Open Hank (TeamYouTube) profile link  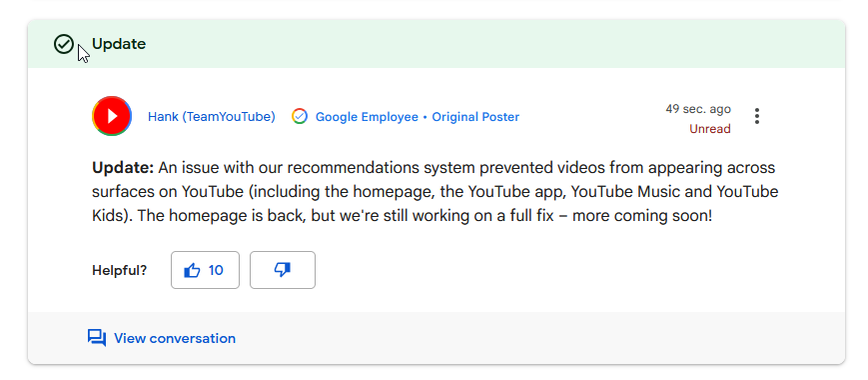pyautogui.click(x=212, y=117)
